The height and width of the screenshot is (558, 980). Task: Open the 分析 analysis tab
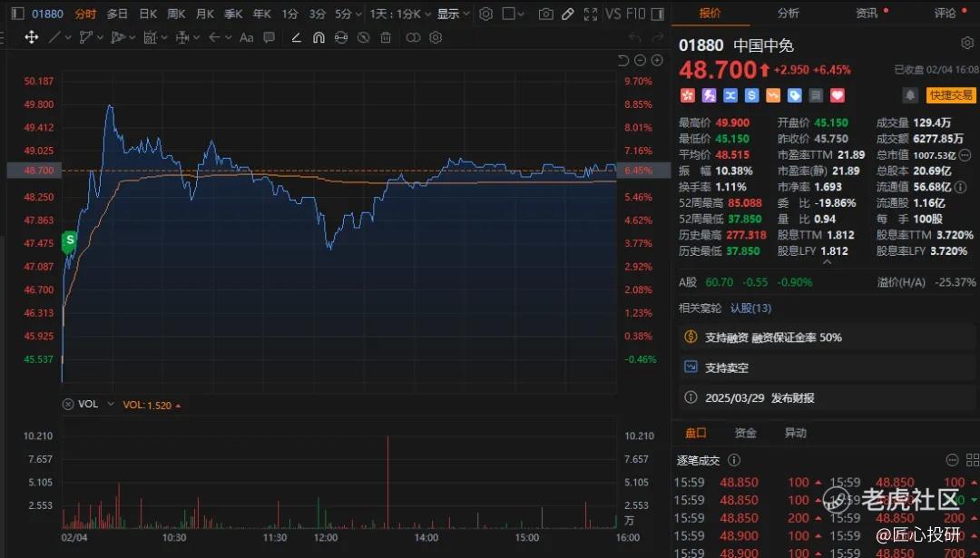click(x=789, y=13)
